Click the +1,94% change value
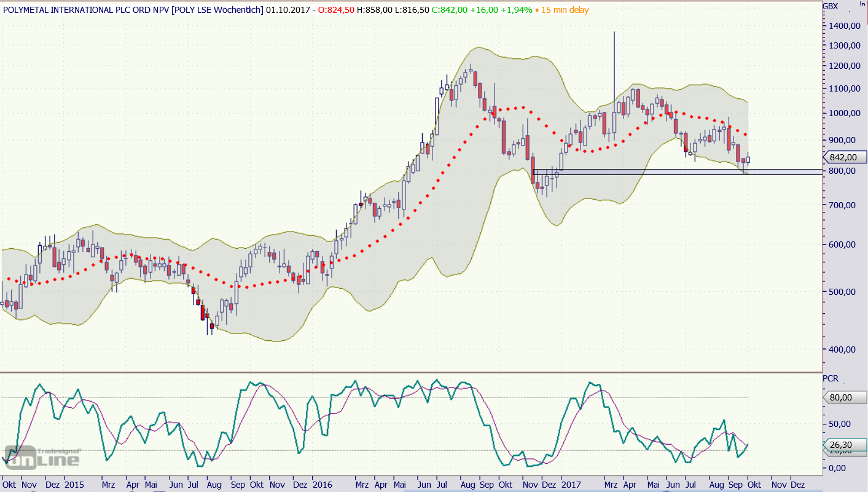 517,10
